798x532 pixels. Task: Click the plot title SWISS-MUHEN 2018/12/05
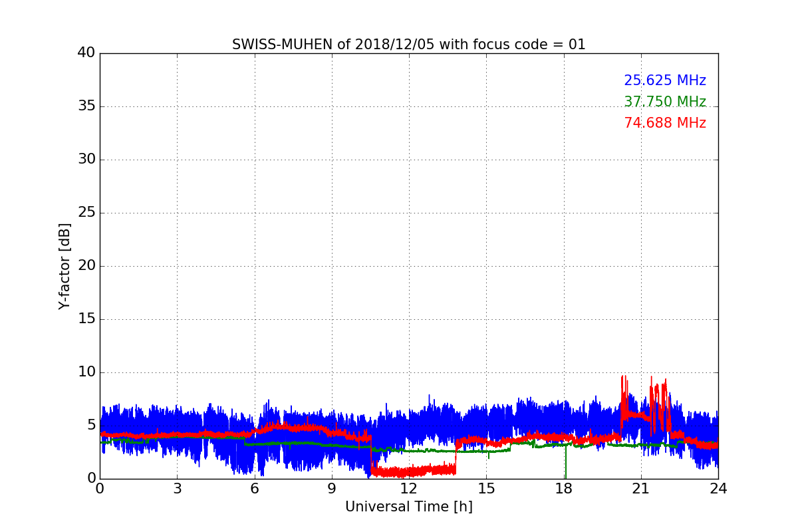pos(408,45)
